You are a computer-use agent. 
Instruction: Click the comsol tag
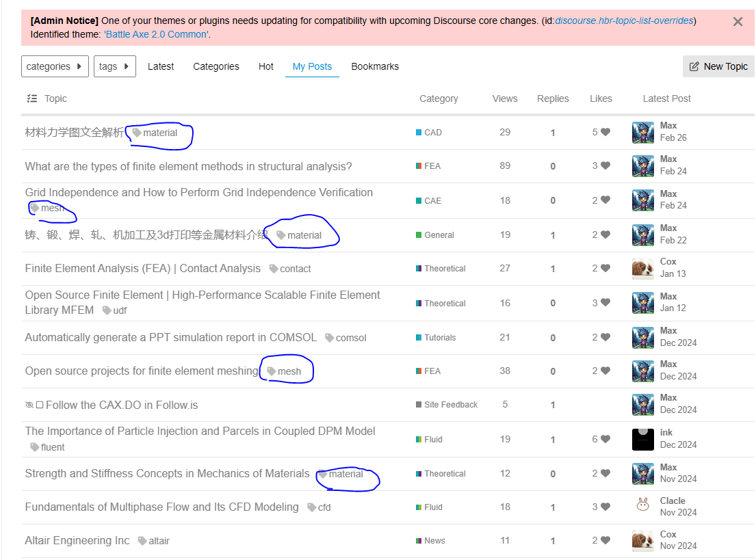346,338
